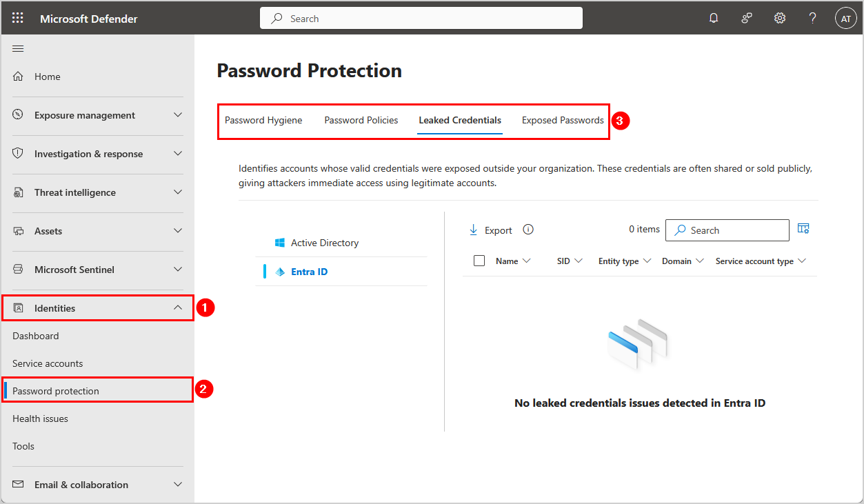Click the table search input field

coord(727,230)
